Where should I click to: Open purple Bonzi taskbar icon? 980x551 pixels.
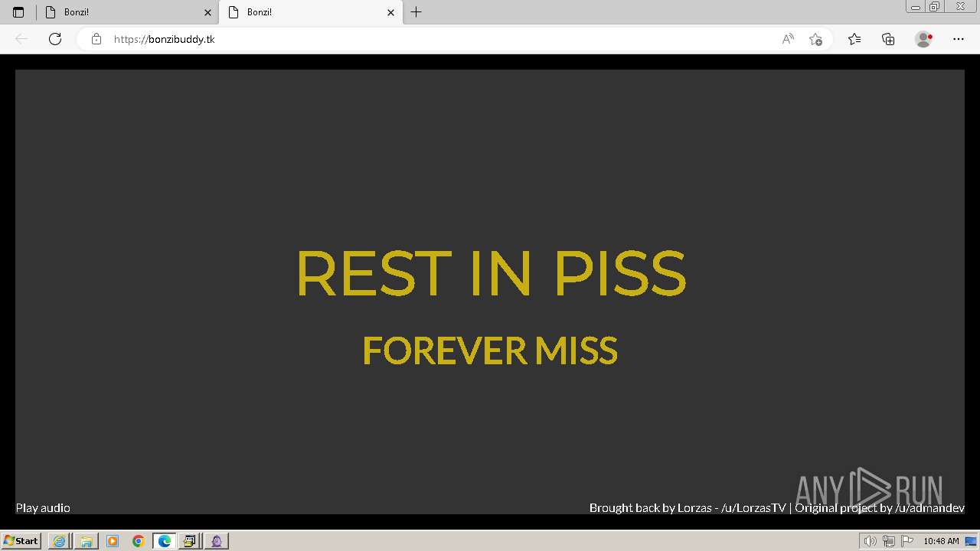[217, 541]
